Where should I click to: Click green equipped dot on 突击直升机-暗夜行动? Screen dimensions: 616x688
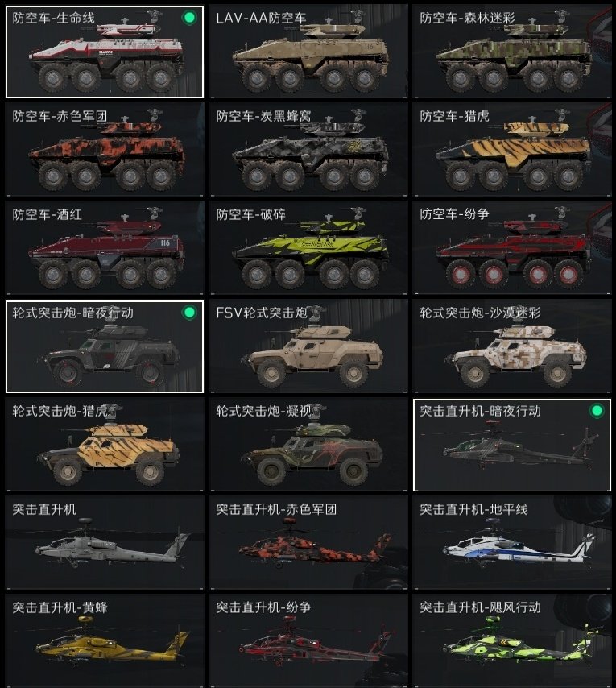tap(596, 411)
